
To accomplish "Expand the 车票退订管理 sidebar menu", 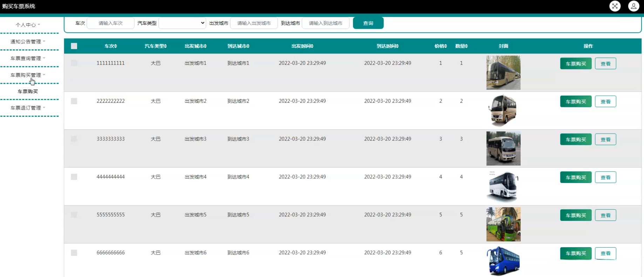I will 28,108.
